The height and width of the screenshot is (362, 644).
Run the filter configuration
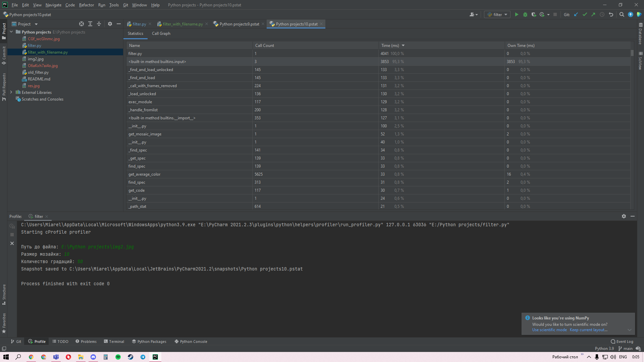point(517,14)
